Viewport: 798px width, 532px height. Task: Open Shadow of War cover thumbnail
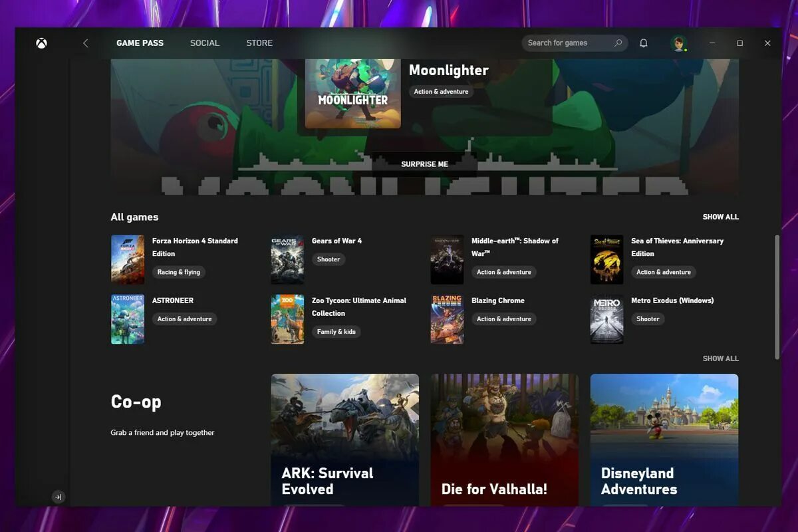point(447,259)
